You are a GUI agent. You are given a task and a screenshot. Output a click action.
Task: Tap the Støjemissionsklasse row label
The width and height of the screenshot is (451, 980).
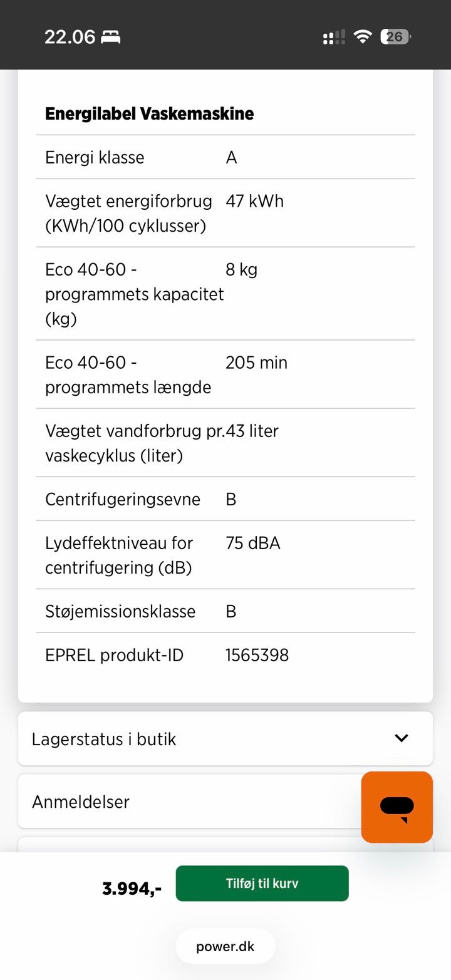120,611
